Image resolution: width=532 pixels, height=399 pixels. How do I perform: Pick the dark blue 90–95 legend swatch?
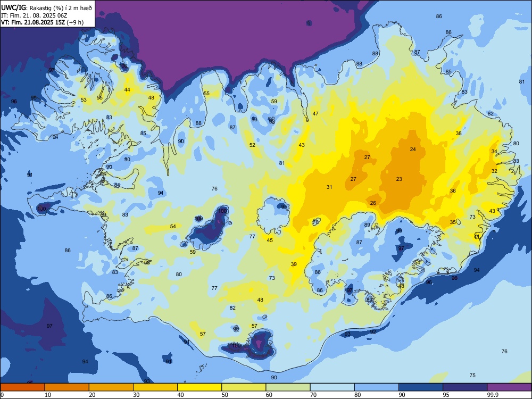[421, 387]
